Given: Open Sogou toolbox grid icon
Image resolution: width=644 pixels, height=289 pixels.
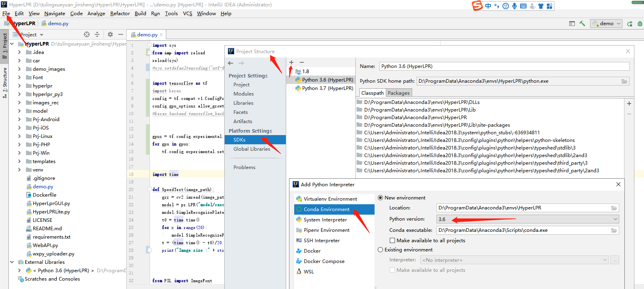Looking at the screenshot, I should pos(550,6).
